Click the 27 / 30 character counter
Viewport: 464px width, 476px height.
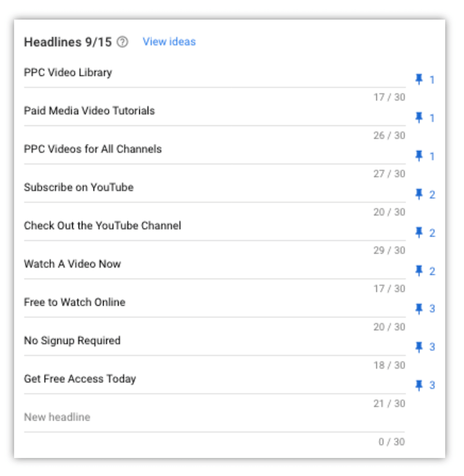point(389,174)
